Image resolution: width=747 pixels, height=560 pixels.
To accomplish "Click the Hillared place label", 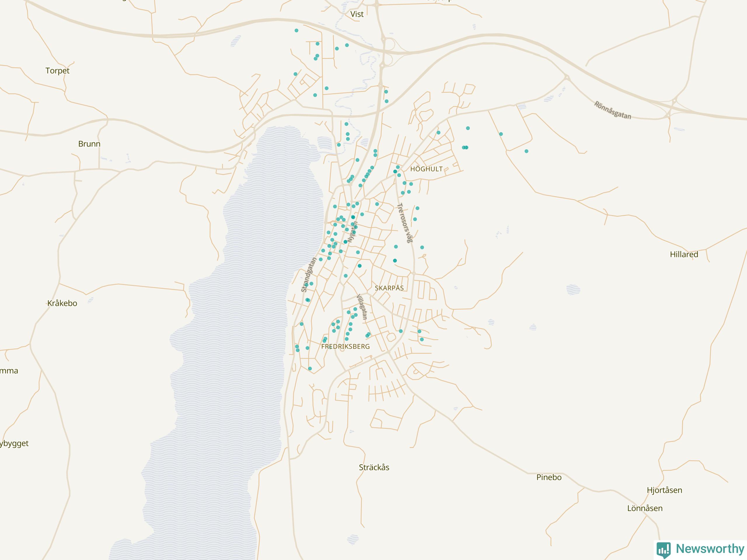I will 684,254.
